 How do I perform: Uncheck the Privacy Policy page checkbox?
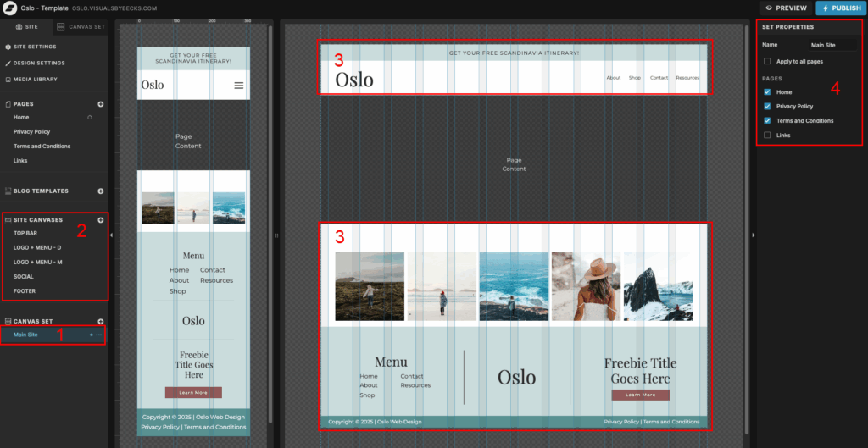click(767, 107)
